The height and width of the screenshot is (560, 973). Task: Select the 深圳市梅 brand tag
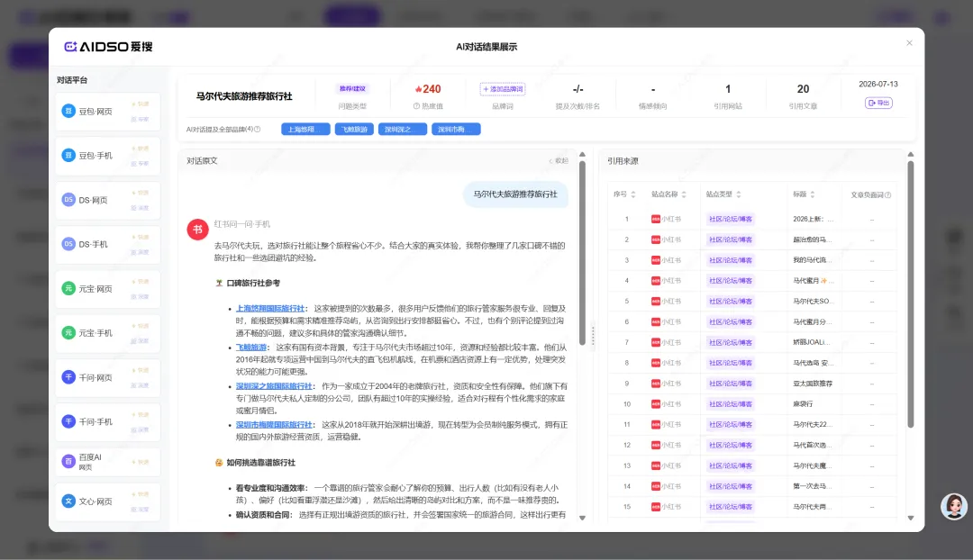pyautogui.click(x=456, y=129)
